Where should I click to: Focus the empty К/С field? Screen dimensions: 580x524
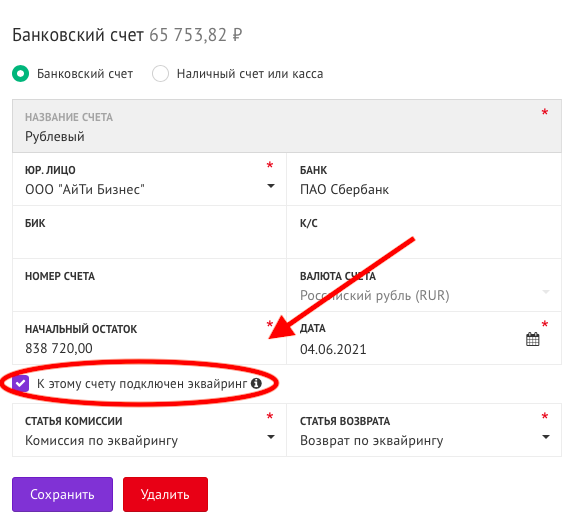(424, 232)
